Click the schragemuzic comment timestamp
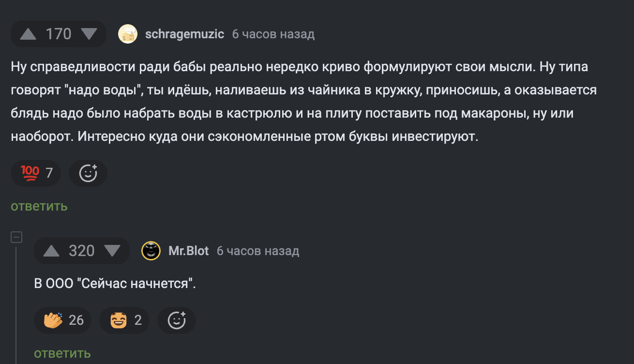Viewport: 634px width, 364px height. (273, 34)
